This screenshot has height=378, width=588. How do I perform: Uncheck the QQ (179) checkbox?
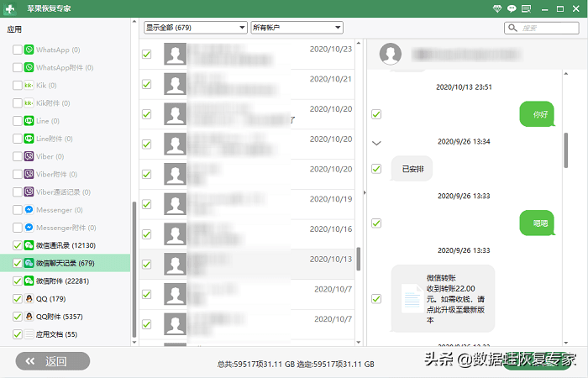coord(18,299)
